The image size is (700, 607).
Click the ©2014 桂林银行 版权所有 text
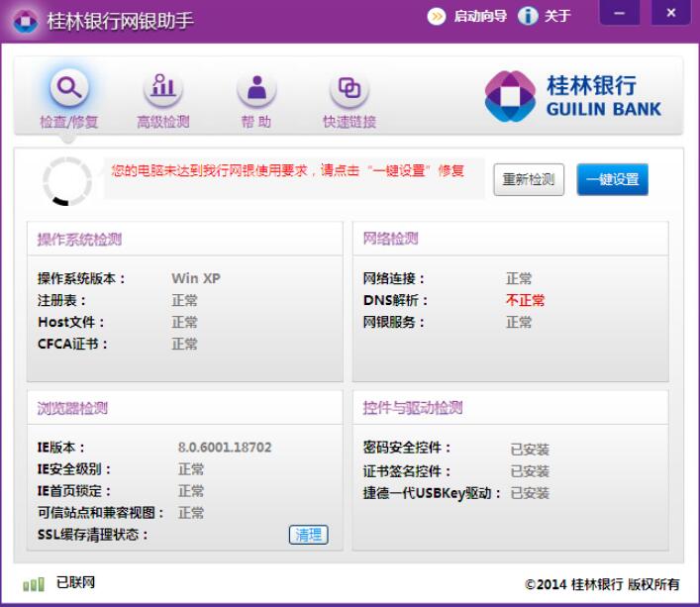pos(602,584)
